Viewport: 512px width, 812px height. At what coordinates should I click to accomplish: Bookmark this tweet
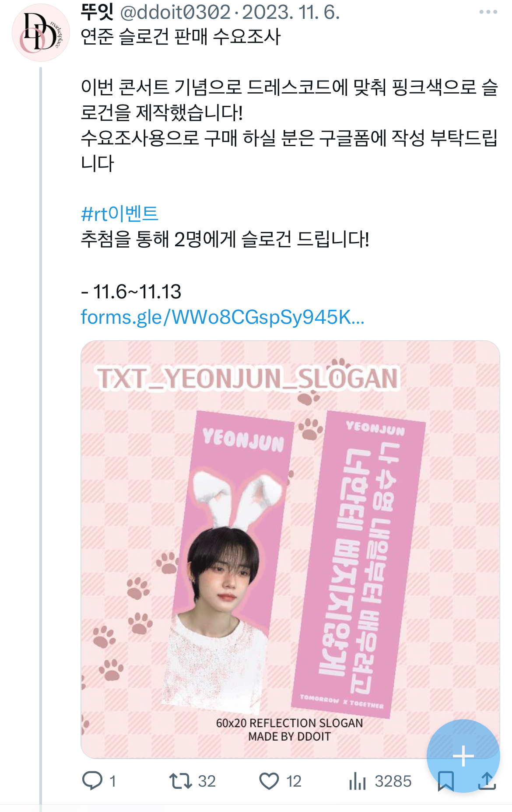(445, 781)
